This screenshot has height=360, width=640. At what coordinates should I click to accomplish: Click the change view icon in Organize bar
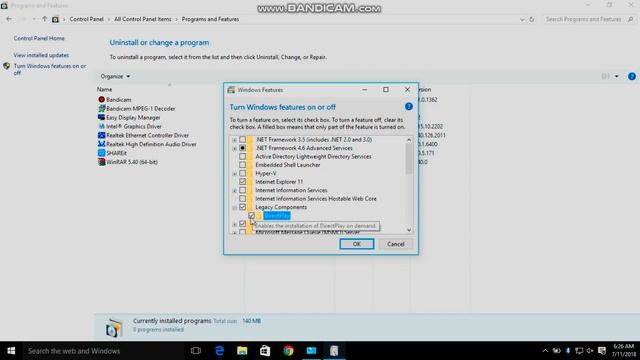point(605,76)
